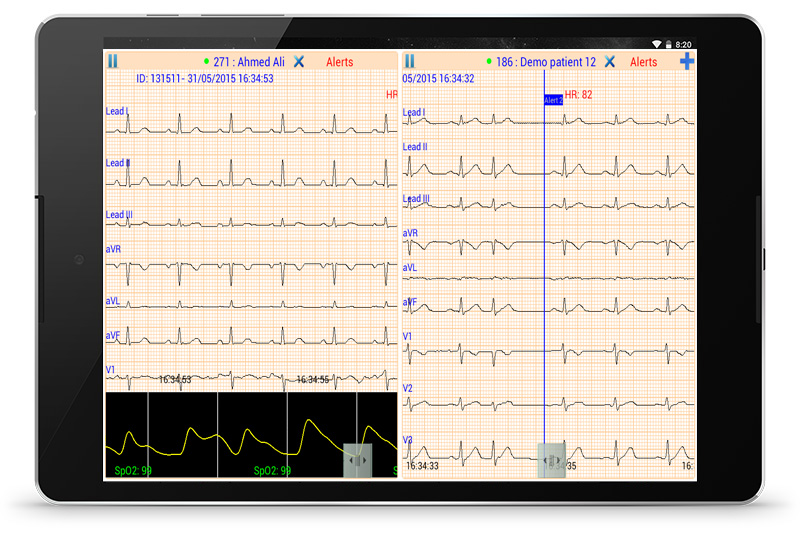Select the Alert 2 marker flag
Viewport: 800px width, 542px height.
click(553, 100)
